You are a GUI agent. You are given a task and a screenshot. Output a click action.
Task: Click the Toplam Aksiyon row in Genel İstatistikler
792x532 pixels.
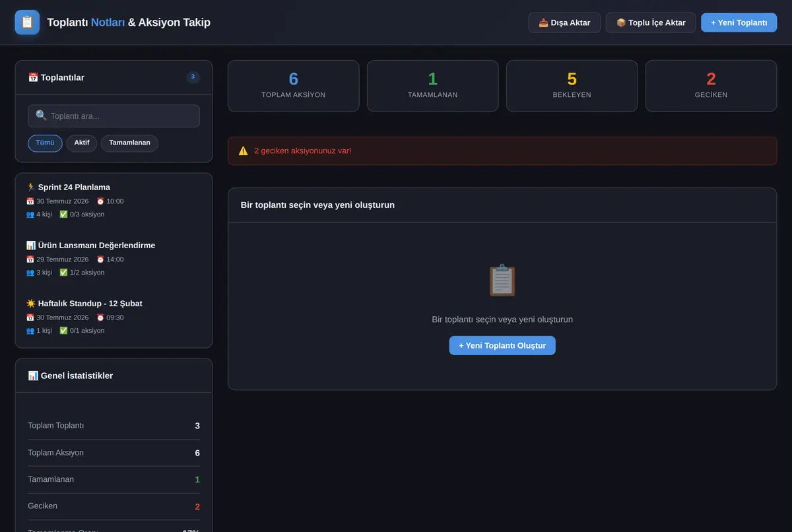pyautogui.click(x=114, y=453)
